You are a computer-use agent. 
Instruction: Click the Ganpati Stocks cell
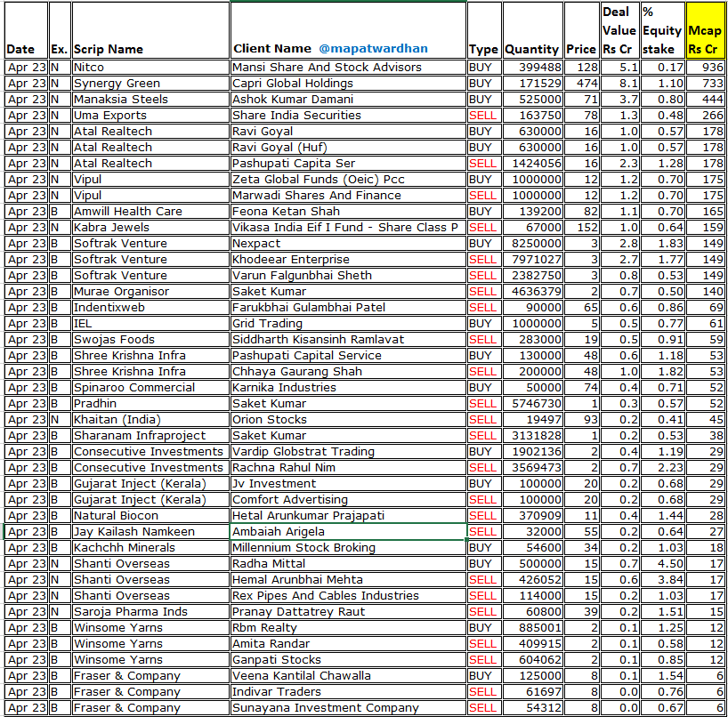tap(348, 660)
